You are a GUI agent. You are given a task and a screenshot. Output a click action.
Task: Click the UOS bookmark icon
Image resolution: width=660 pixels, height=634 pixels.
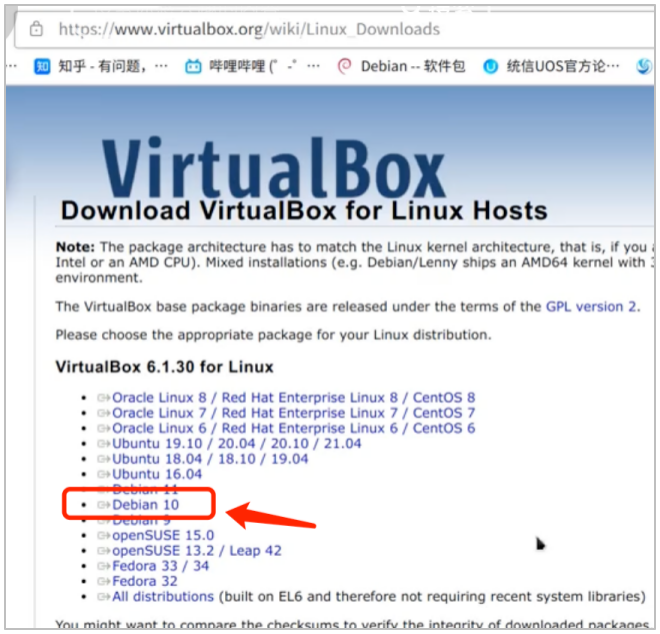point(490,66)
